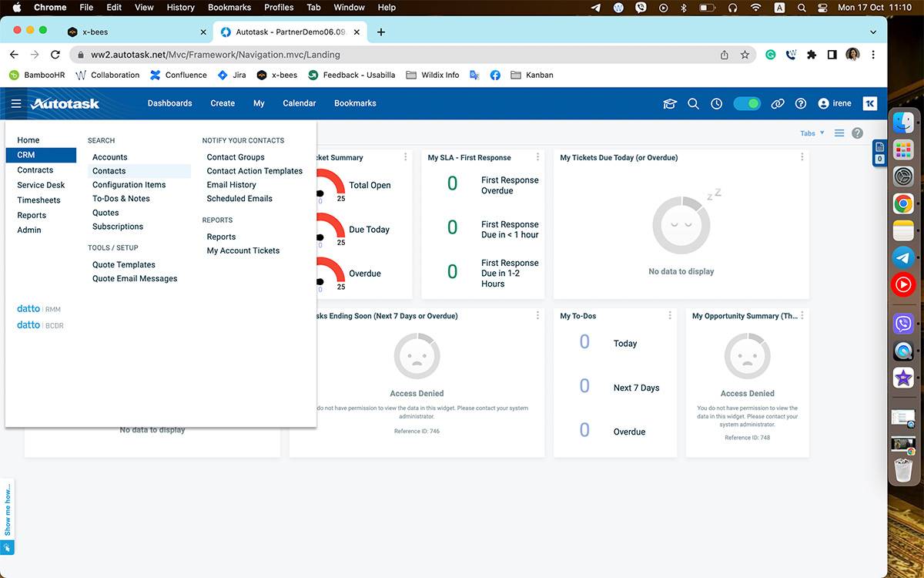Click the graduation cap learning icon
Image resolution: width=924 pixels, height=578 pixels.
[669, 103]
